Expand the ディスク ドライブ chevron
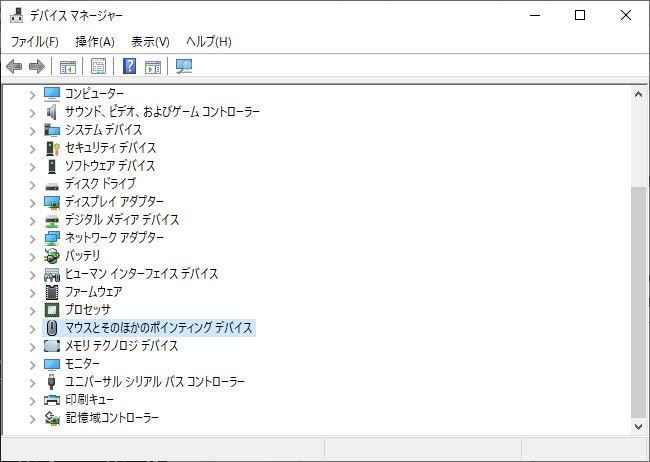650x462 pixels. tap(32, 185)
